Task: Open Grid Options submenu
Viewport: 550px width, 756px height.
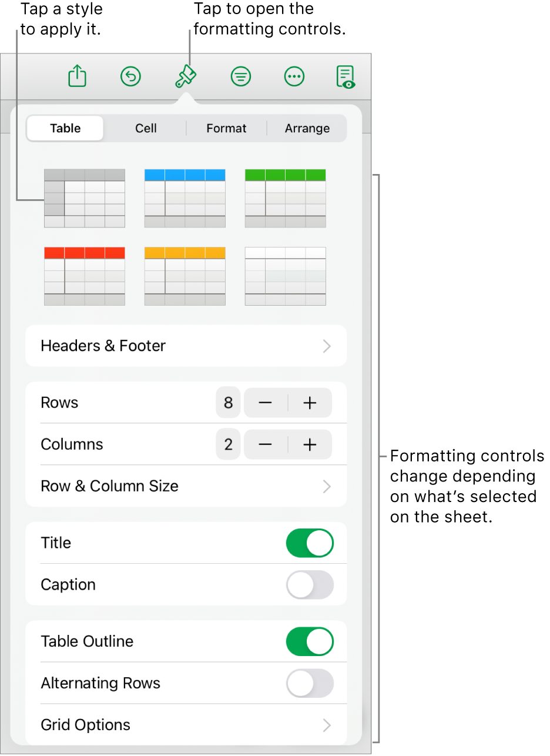Action: [x=186, y=725]
